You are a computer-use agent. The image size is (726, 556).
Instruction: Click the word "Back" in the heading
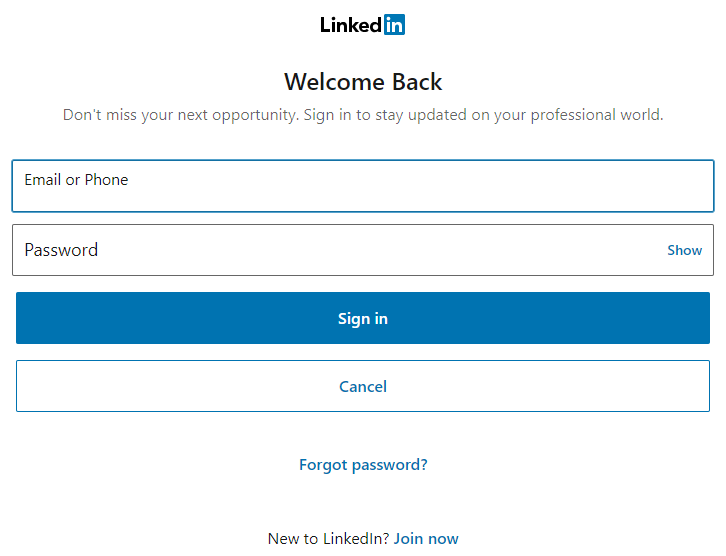pos(417,82)
